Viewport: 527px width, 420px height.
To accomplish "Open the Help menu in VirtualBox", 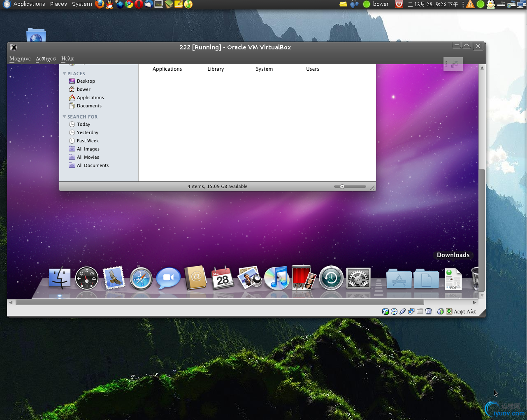I will pos(67,58).
